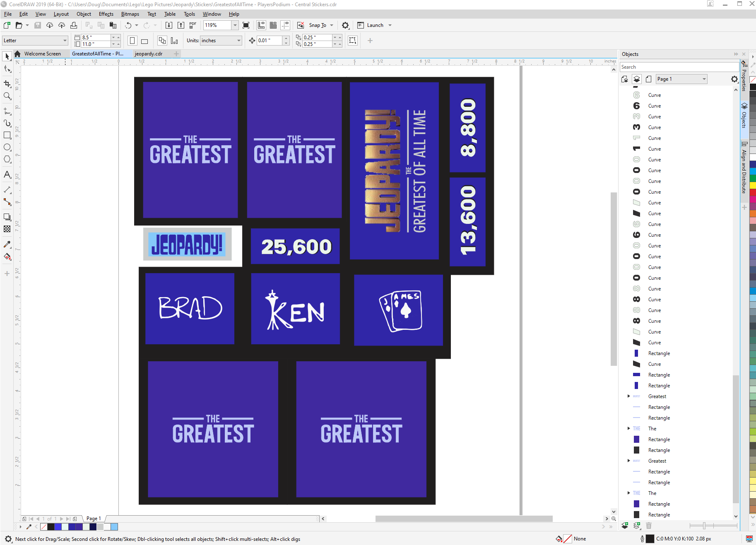
Task: Create a new document from the toolbar
Action: pos(7,25)
